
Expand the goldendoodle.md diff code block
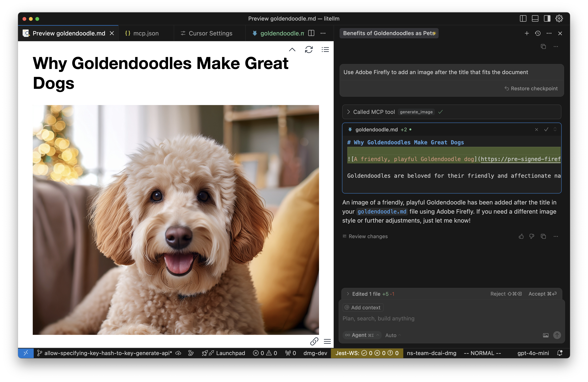(x=555, y=129)
